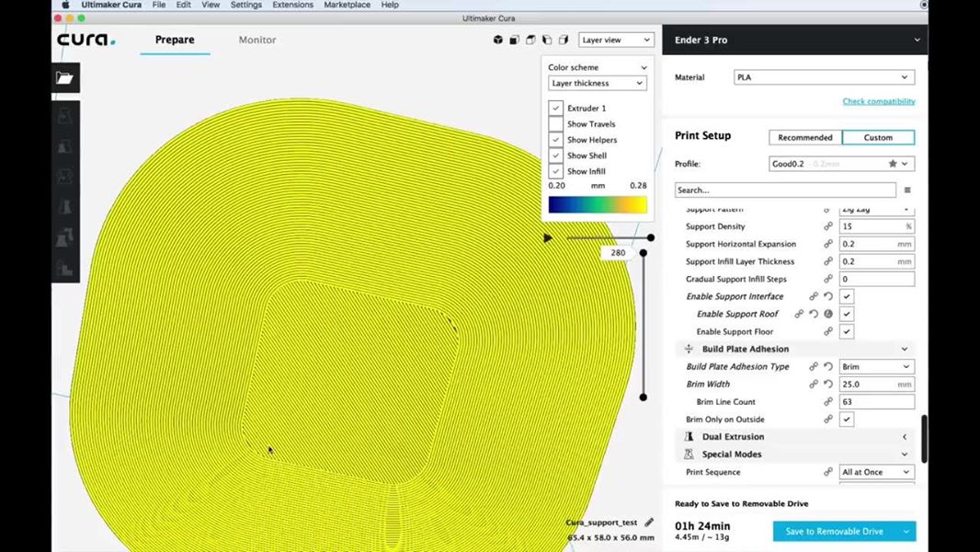Click the link icon for Print Sequence
The width and height of the screenshot is (980, 552).
pyautogui.click(x=828, y=472)
